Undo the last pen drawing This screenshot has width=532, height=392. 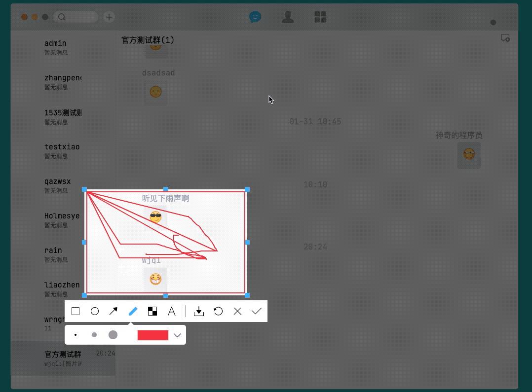coord(218,311)
